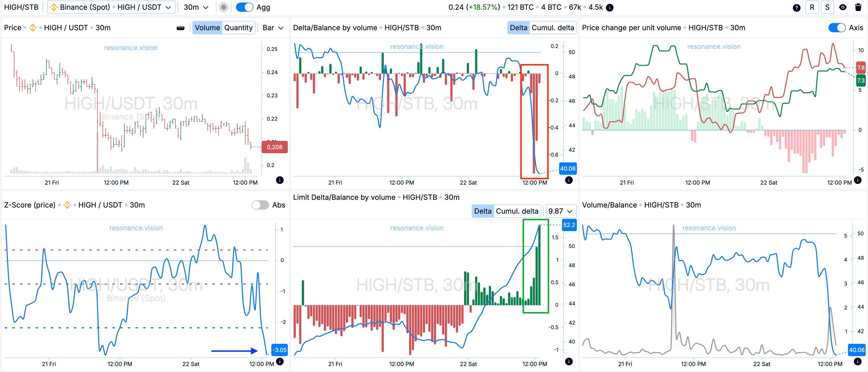The image size is (868, 372).
Task: Toggle the eye visibility icon
Action: [x=843, y=7]
